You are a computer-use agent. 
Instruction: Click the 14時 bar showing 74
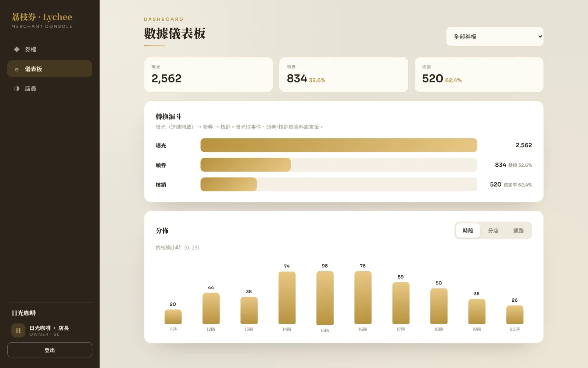(x=287, y=298)
